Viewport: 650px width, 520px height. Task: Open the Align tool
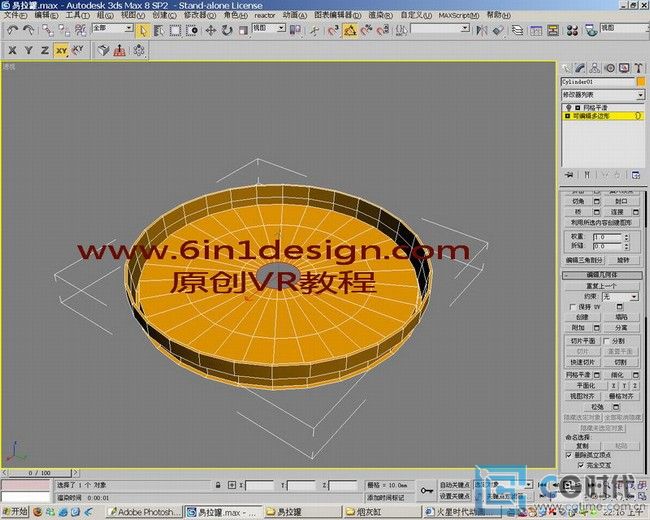[x=498, y=31]
